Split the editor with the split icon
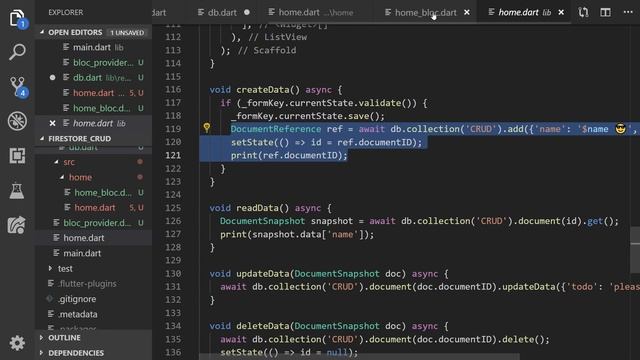This screenshot has width=640, height=360. coord(605,12)
